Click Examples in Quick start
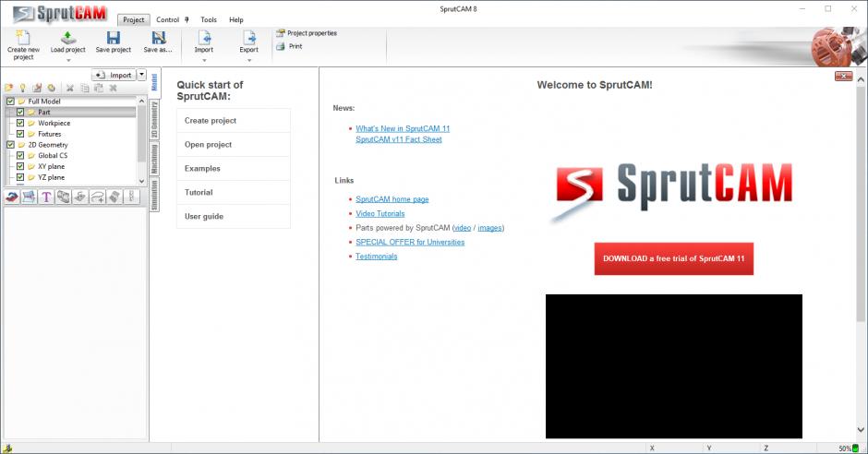The height and width of the screenshot is (454, 868). tap(233, 168)
